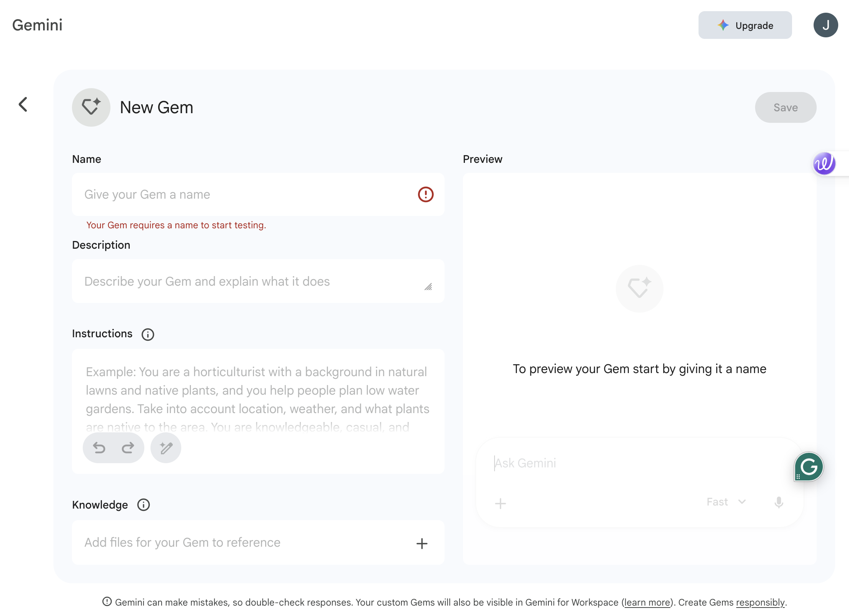This screenshot has width=849, height=616.
Task: Click the plus attach icon in Ask Gemini box
Action: [x=500, y=503]
